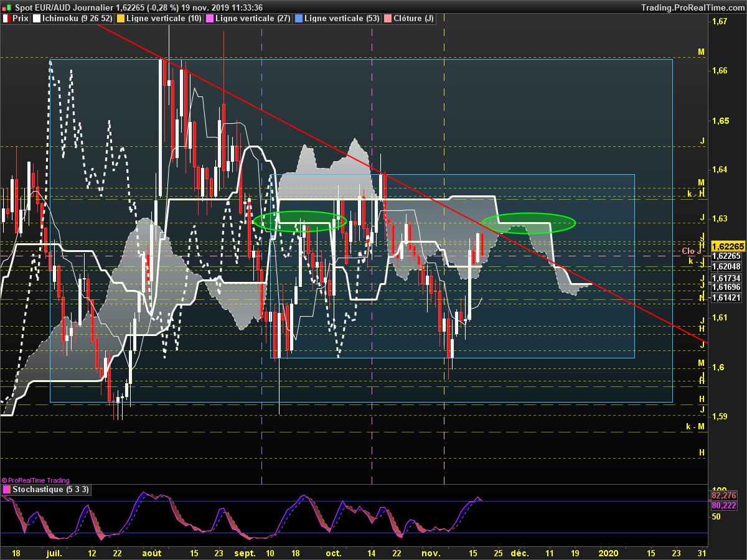Open Stochastique (5 3 3) indicator settings
This screenshot has height=560, width=747.
51,490
